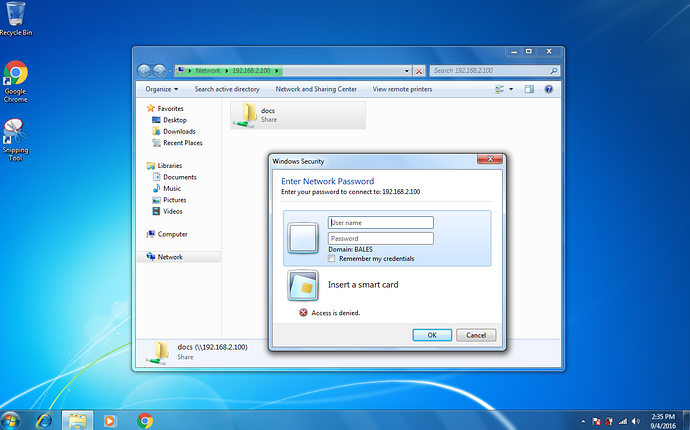Maximize the Explorer window
Image resolution: width=690 pixels, height=430 pixels.
click(x=529, y=51)
